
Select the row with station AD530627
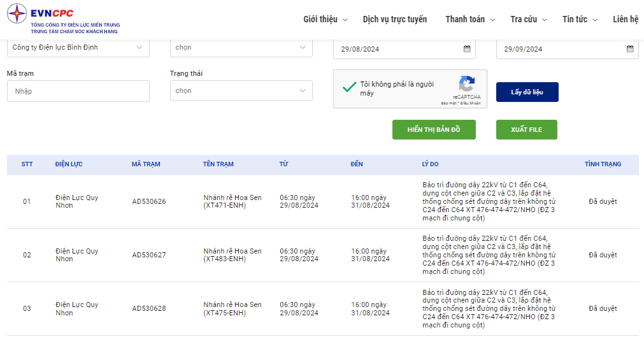[148, 255]
